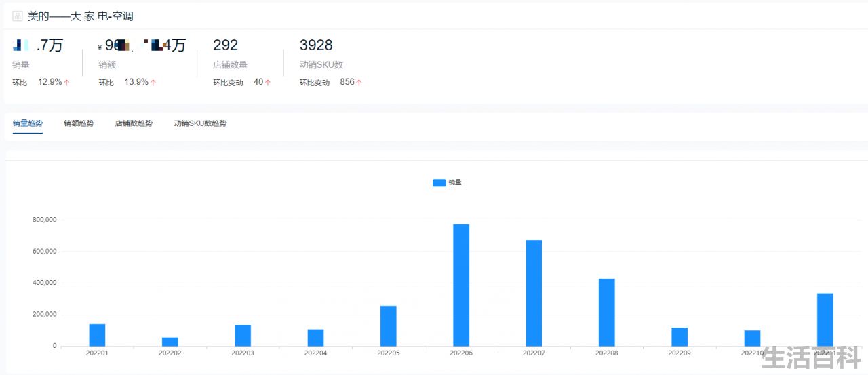Select the 店铺数趋势 tab
The image size is (868, 375).
pyautogui.click(x=134, y=123)
